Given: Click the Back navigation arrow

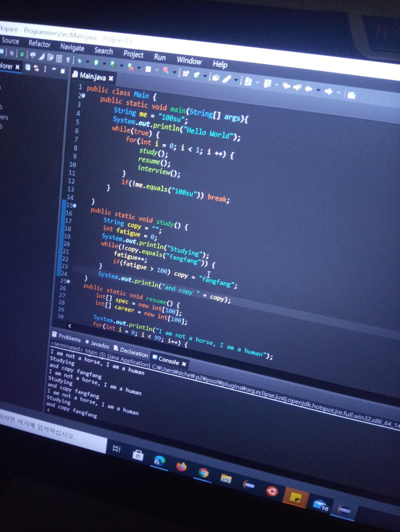Looking at the screenshot, I should (x=309, y=89).
